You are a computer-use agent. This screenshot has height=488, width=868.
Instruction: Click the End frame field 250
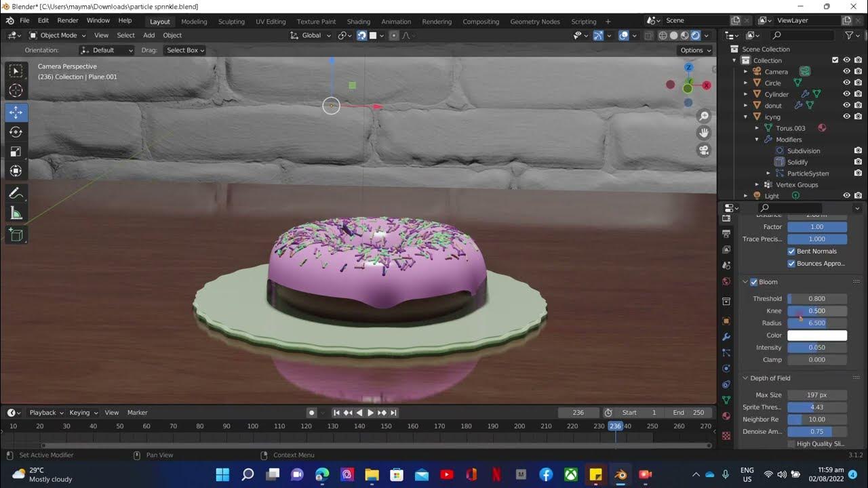tap(690, 412)
